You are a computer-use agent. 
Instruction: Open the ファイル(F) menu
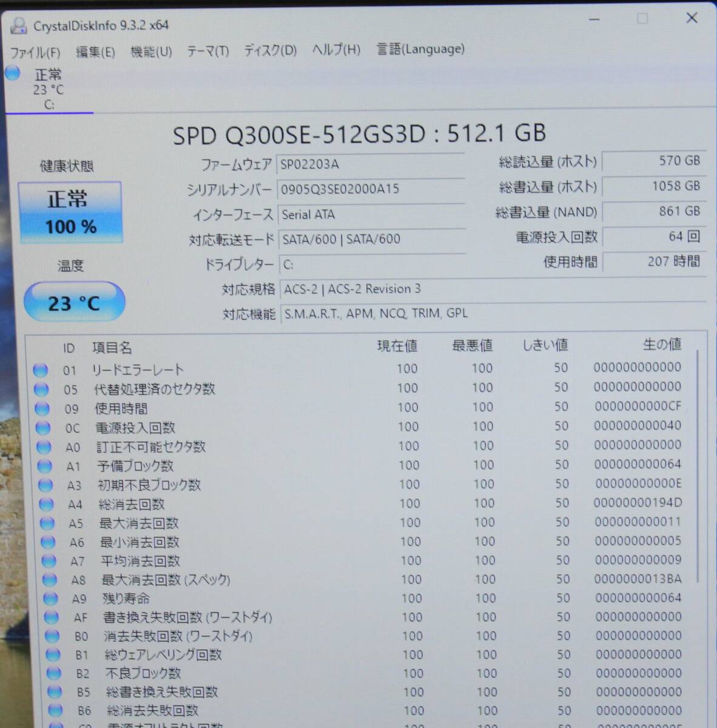pos(35,52)
